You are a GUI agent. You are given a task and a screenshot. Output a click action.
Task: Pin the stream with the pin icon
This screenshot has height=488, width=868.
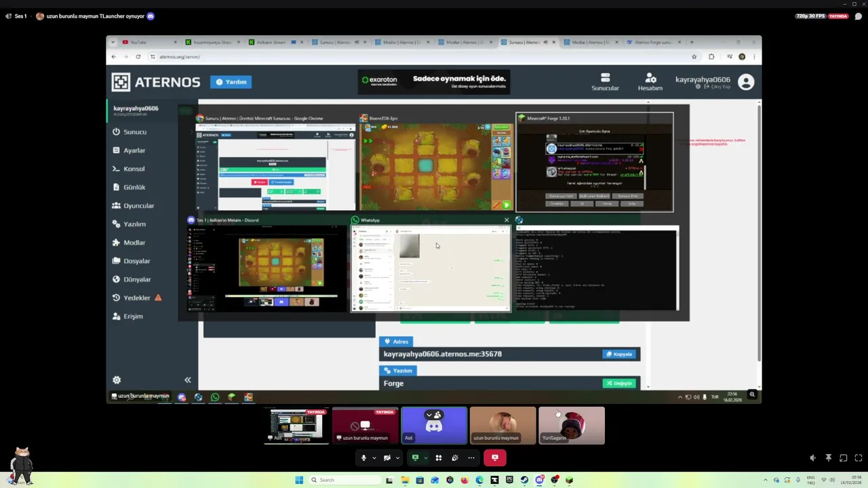[x=828, y=458]
